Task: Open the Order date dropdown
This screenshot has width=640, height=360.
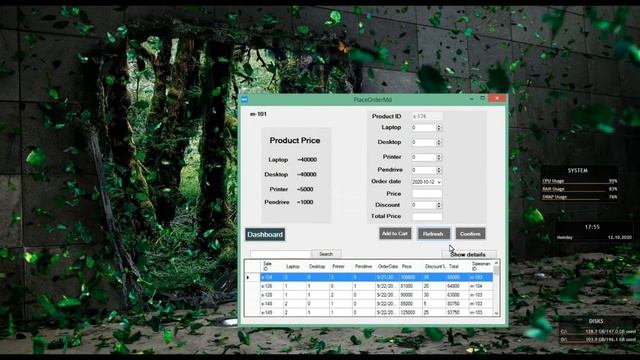Action: (x=439, y=182)
